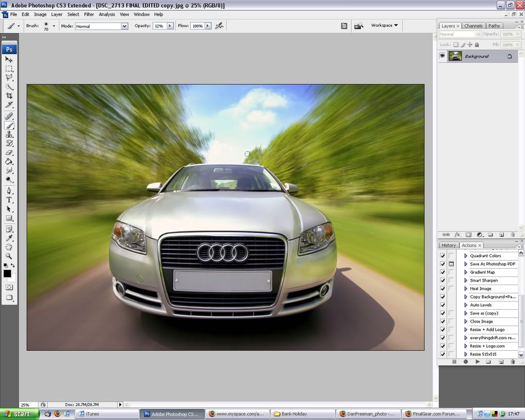Switch to iTunes taskbar window

107,414
